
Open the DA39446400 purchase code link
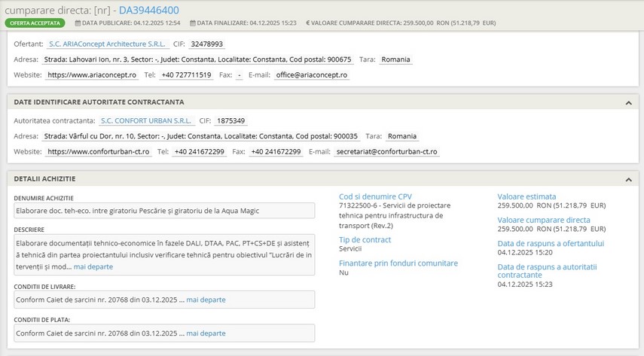pos(148,10)
